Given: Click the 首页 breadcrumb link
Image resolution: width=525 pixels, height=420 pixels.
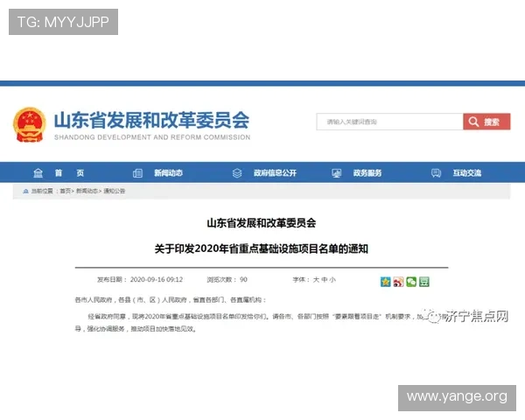Looking at the screenshot, I should point(66,191).
